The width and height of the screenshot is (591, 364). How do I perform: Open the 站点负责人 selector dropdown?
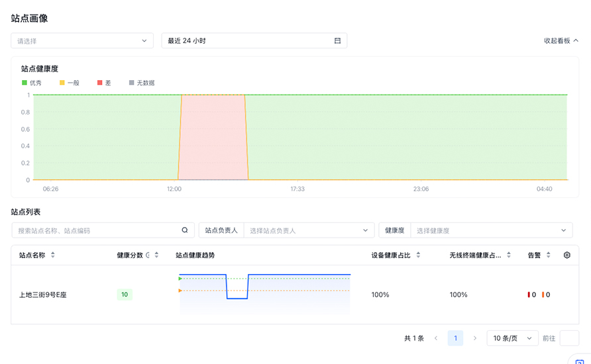point(308,230)
